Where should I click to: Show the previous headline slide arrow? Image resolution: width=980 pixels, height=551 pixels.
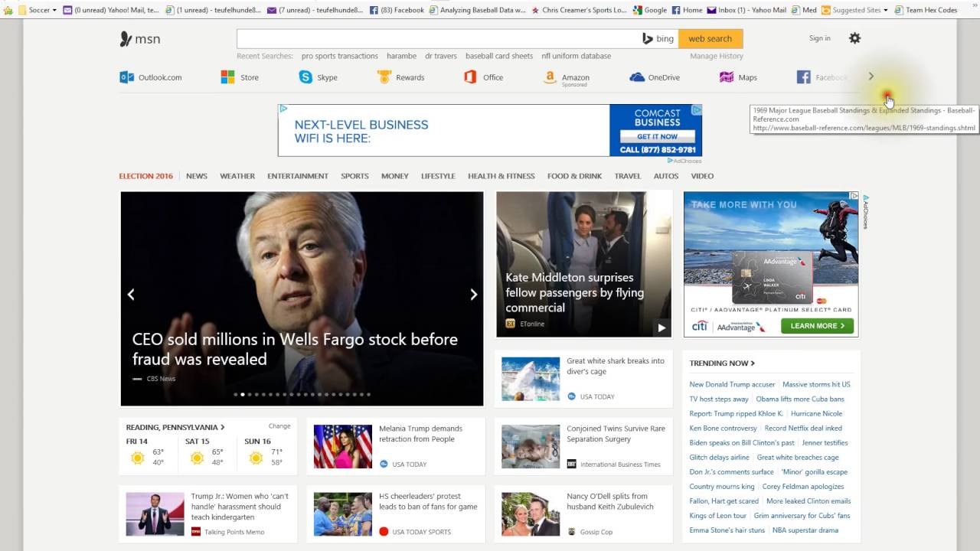point(131,295)
